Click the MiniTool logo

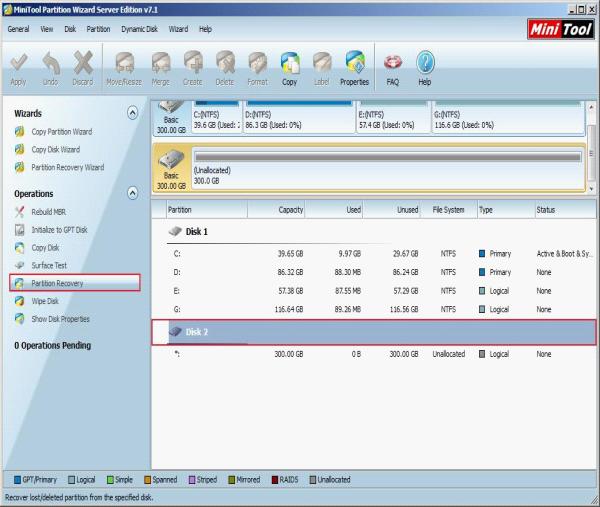pyautogui.click(x=561, y=29)
